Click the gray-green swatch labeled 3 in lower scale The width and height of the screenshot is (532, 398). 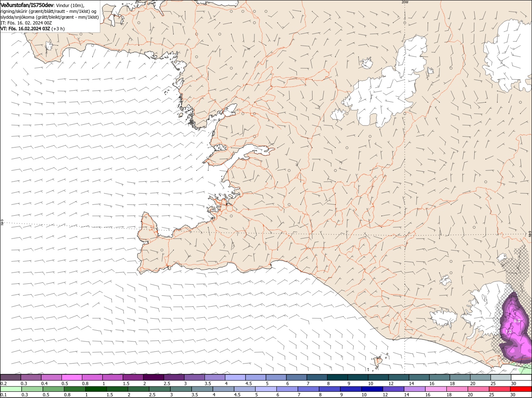coord(181,389)
